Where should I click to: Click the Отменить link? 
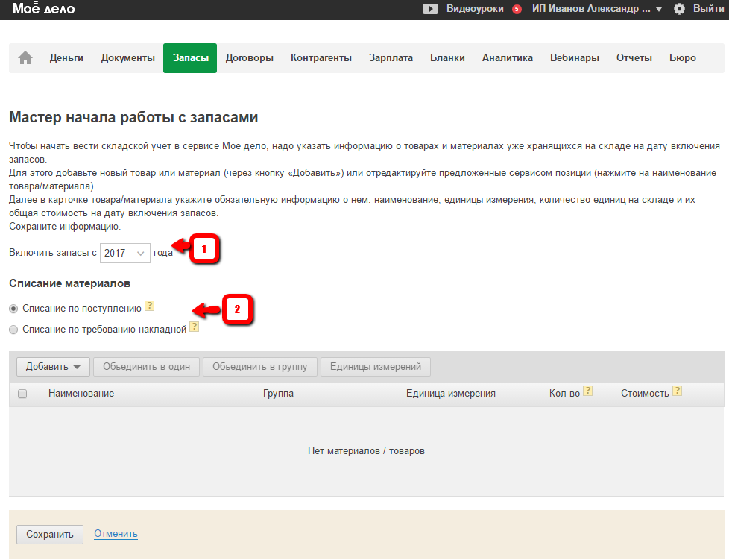(116, 534)
